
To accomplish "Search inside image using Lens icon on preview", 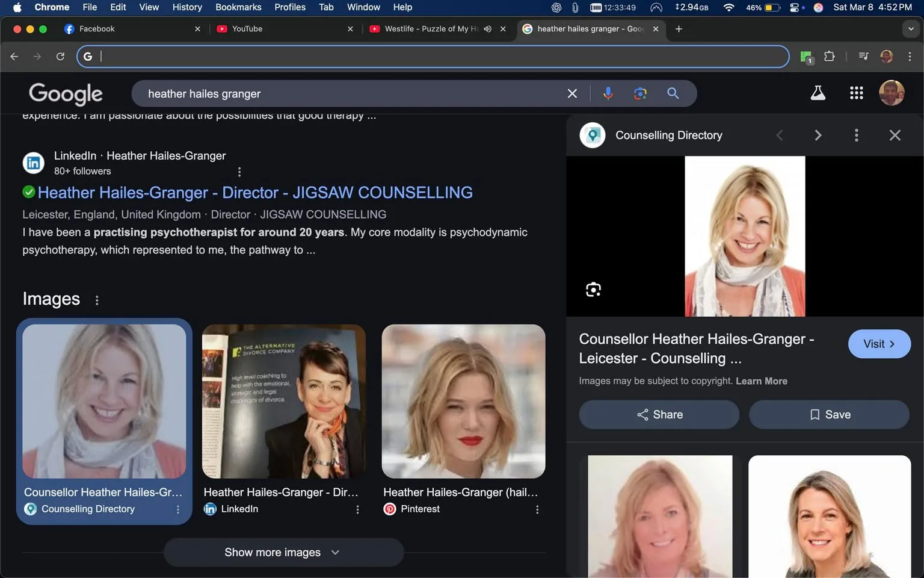I will coord(593,289).
